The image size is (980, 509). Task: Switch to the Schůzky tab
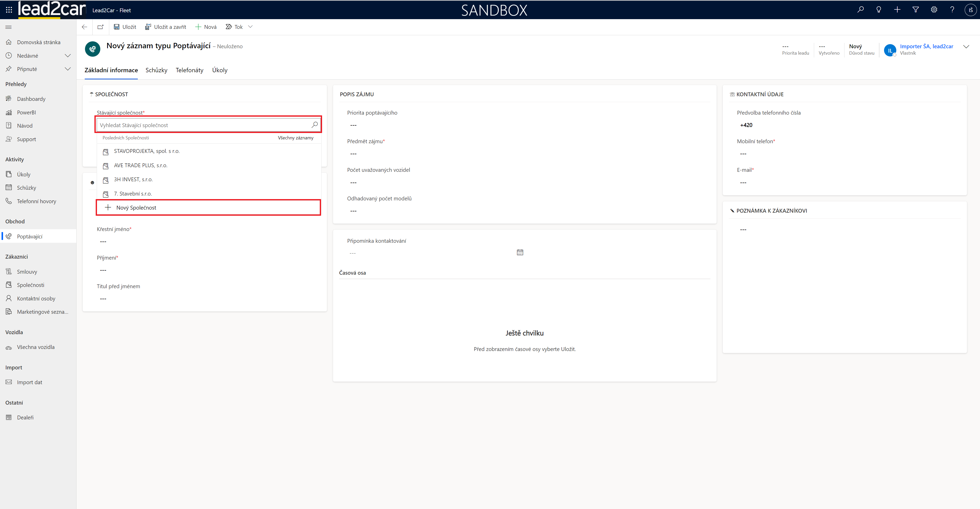pyautogui.click(x=156, y=70)
